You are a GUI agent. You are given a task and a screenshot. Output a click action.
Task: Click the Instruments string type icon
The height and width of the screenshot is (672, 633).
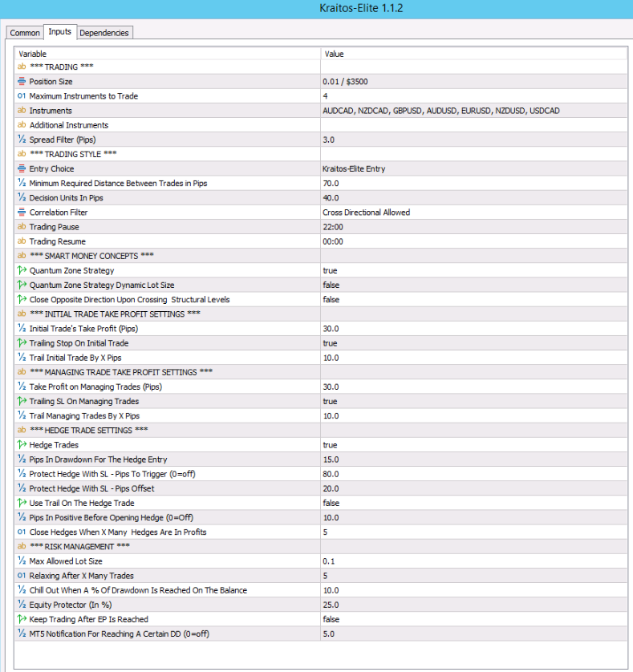[x=22, y=110]
